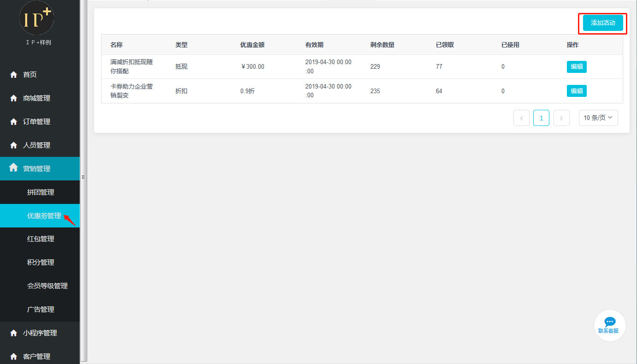Open the 联系客服 chat bubble

pos(610,325)
